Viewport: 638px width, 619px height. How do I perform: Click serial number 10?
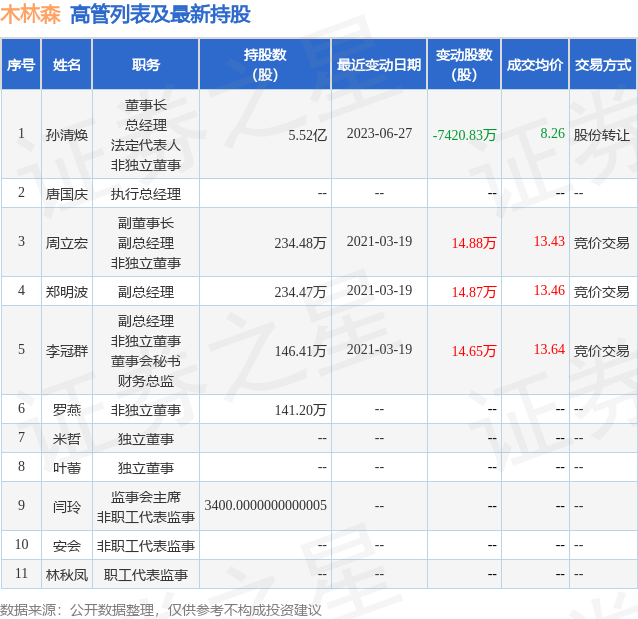tap(21, 544)
